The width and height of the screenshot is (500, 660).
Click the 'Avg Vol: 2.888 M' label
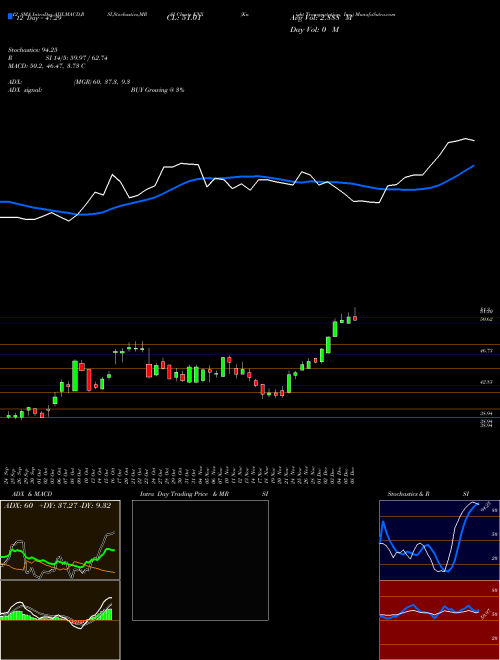(321, 18)
